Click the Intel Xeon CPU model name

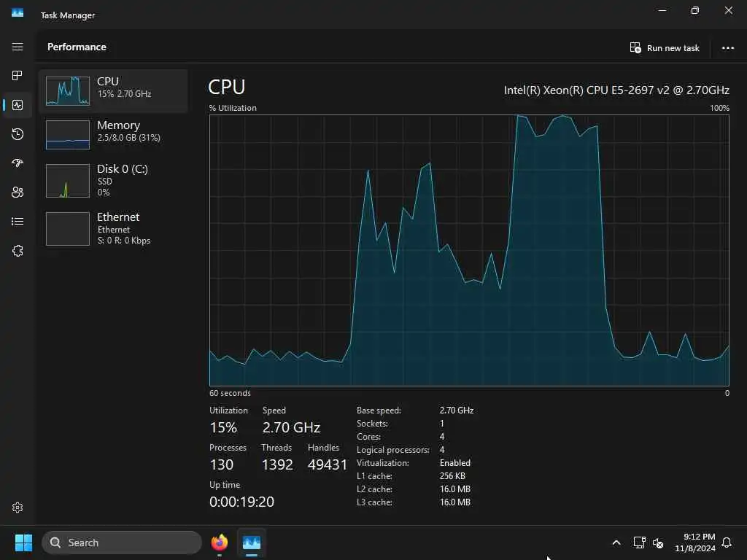(616, 90)
